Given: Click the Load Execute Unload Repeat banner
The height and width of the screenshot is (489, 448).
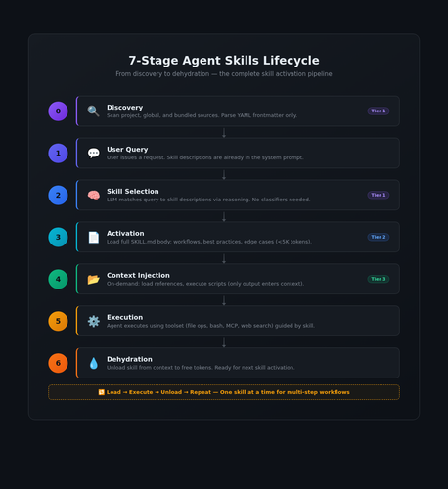Looking at the screenshot, I should [x=224, y=392].
